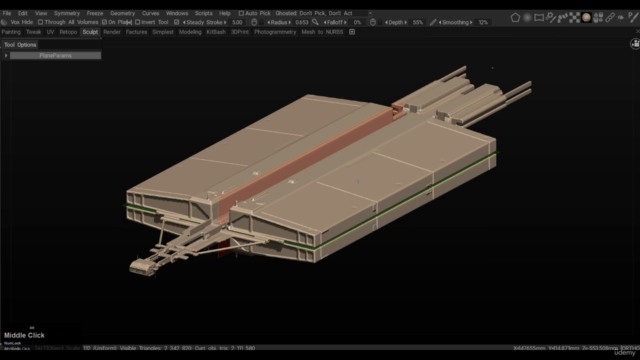The width and height of the screenshot is (640, 360).
Task: Switch to the KitBash room tab
Action: (x=216, y=32)
